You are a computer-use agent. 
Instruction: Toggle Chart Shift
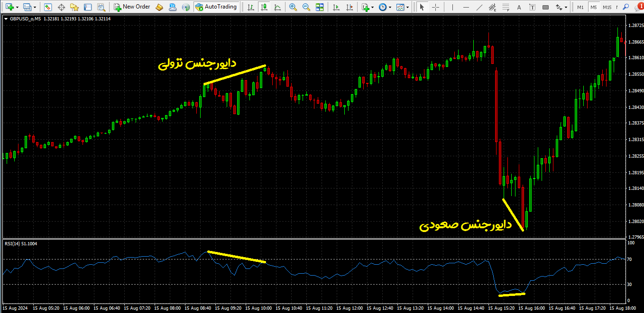[x=350, y=7]
